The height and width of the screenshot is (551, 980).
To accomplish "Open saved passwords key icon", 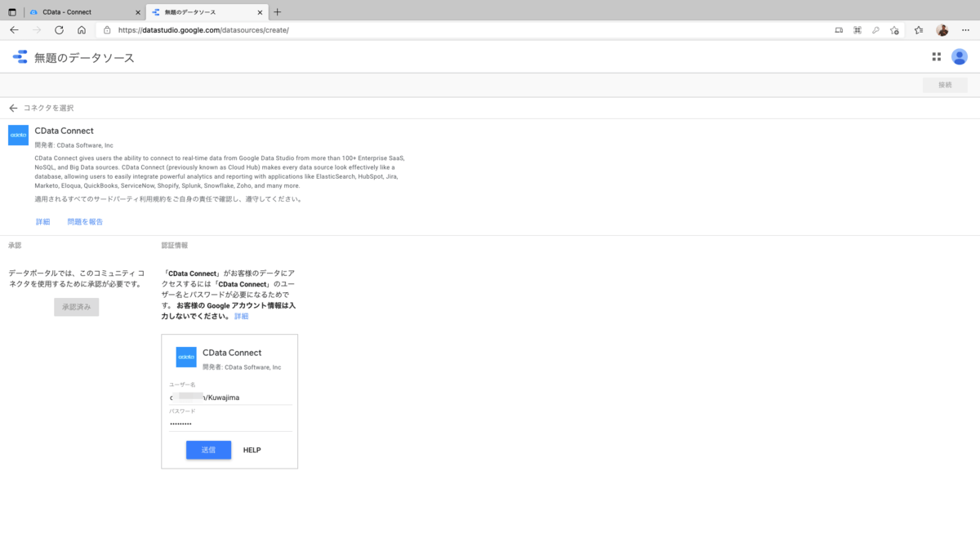I will pos(875,30).
